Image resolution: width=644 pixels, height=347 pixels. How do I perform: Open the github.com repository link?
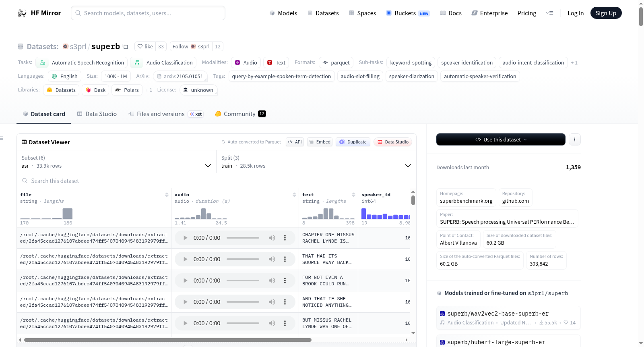click(x=516, y=201)
